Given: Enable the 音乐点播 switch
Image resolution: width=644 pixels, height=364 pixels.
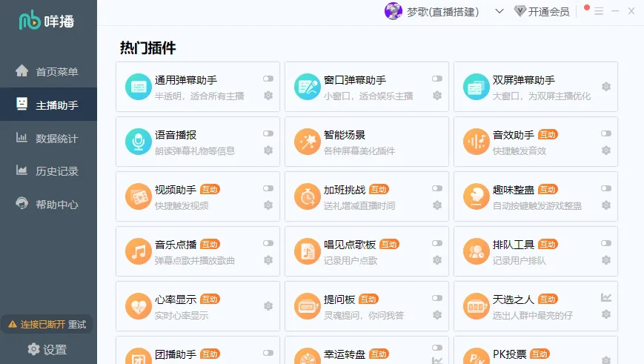Looking at the screenshot, I should (268, 243).
